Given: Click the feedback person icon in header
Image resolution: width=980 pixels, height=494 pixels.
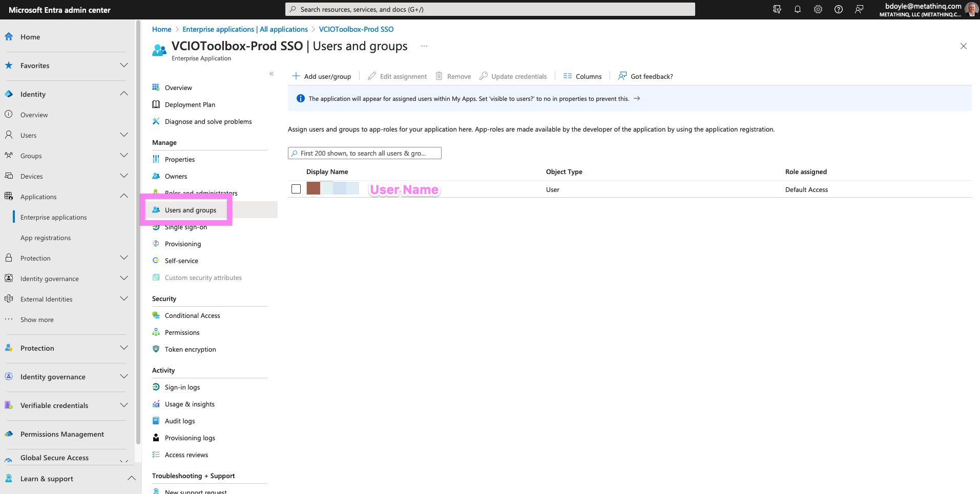Looking at the screenshot, I should [859, 9].
